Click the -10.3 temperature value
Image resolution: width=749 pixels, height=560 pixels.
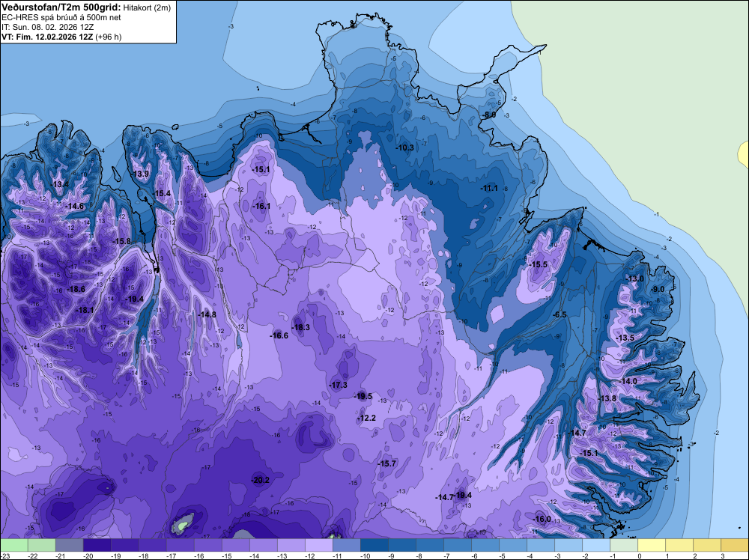[404, 147]
